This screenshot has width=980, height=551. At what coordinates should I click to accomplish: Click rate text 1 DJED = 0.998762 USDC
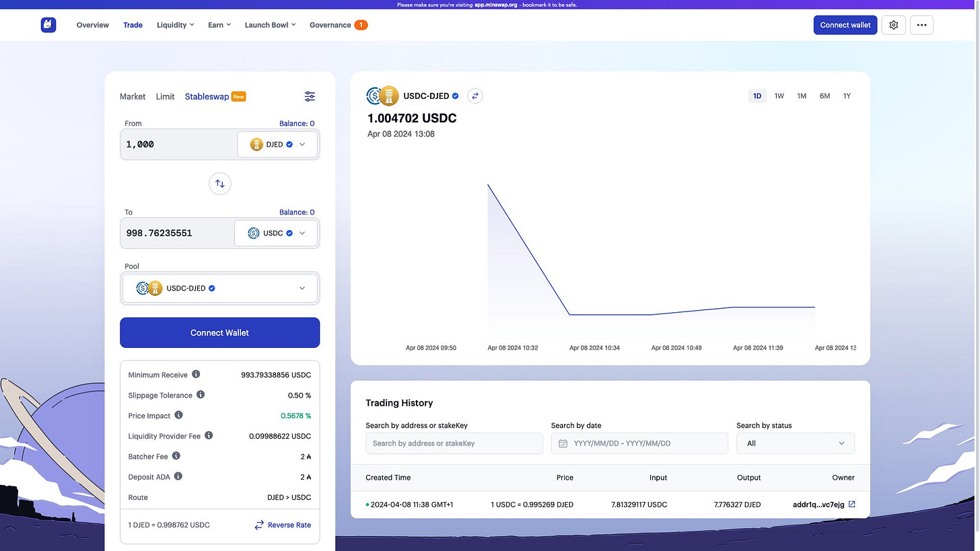[x=169, y=525]
